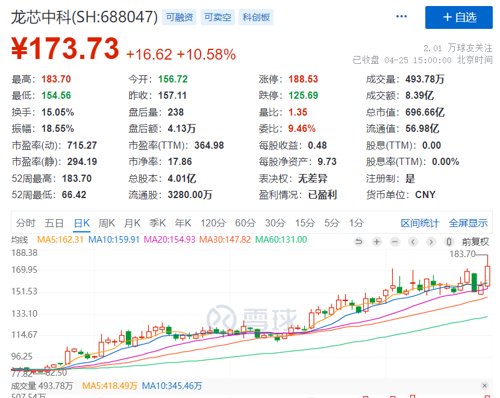Click the chart reset (undo arrow) icon
This screenshot has width=500, height=398.
click(x=359, y=242)
